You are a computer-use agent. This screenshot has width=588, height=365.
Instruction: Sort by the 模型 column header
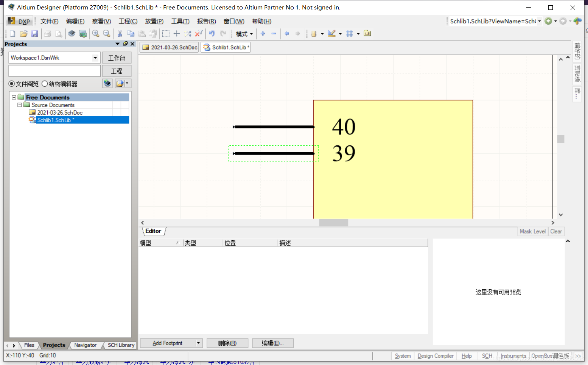[160, 243]
